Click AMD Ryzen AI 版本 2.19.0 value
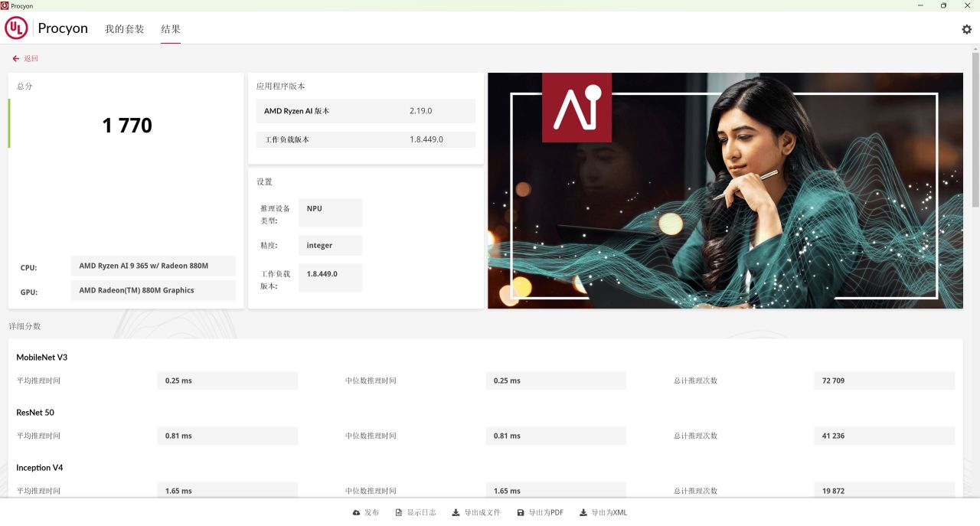 (x=420, y=111)
